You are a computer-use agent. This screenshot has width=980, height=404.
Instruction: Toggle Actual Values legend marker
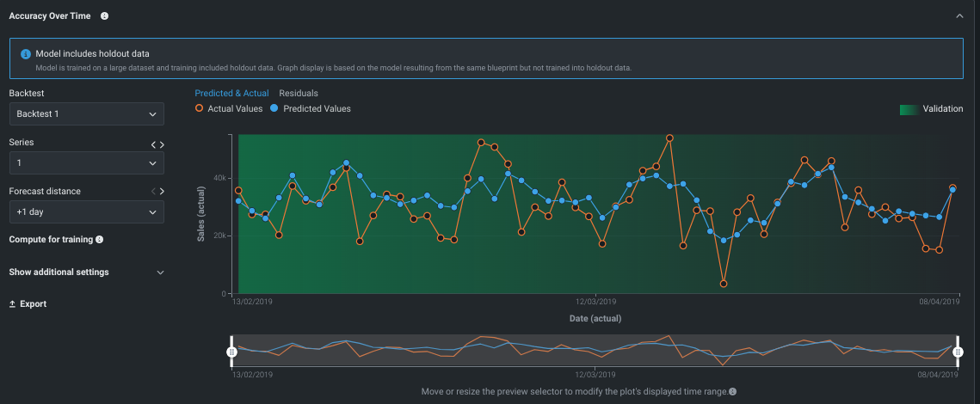(200, 109)
